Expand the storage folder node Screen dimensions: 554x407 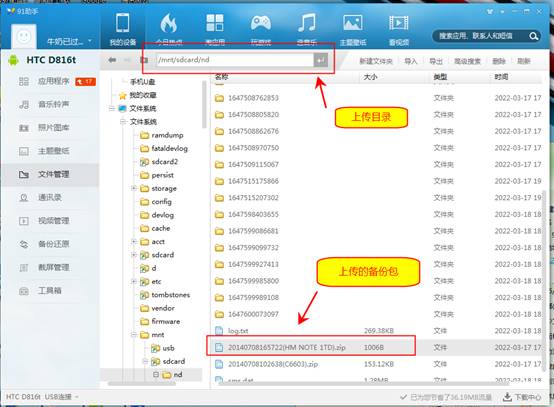click(134, 188)
